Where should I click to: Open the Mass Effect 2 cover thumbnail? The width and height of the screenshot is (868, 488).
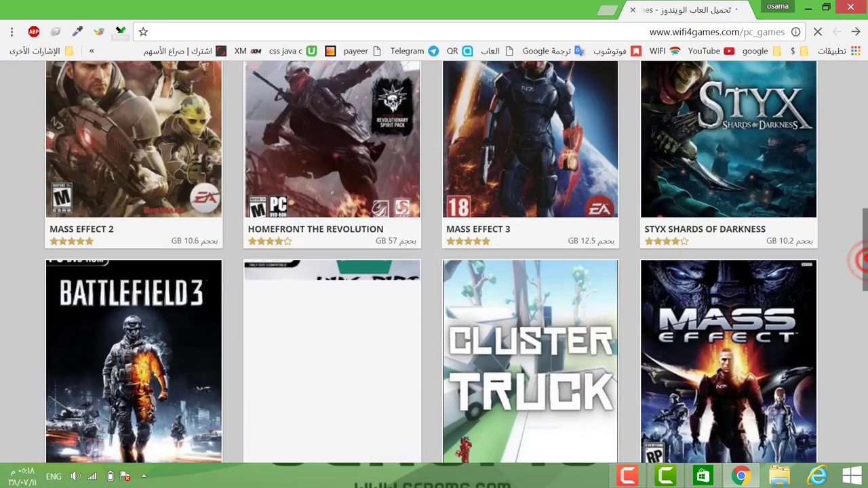(134, 139)
